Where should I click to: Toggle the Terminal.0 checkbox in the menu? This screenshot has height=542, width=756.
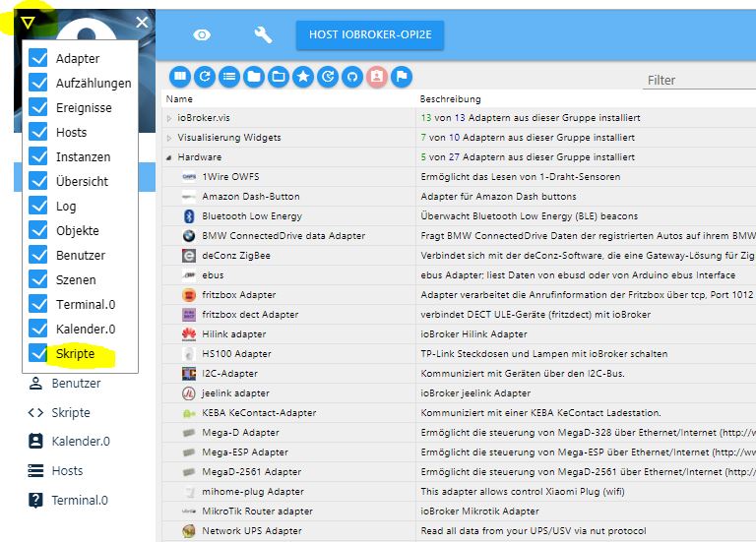pos(38,304)
